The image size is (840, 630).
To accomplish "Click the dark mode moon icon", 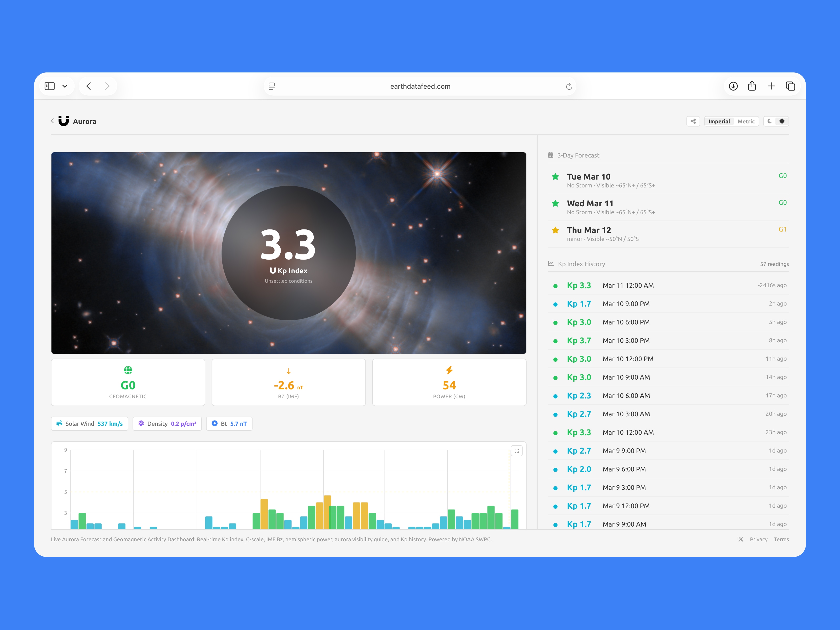I will (x=770, y=121).
